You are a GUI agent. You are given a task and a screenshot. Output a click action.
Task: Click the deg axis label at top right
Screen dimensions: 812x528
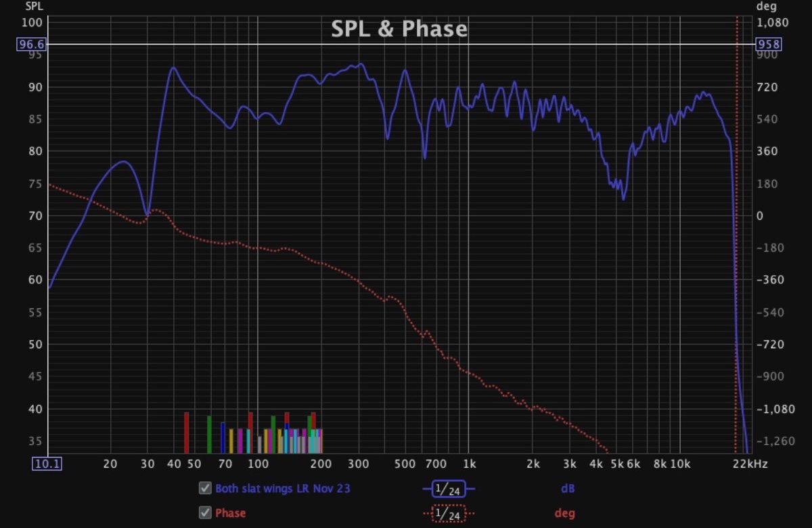click(765, 7)
